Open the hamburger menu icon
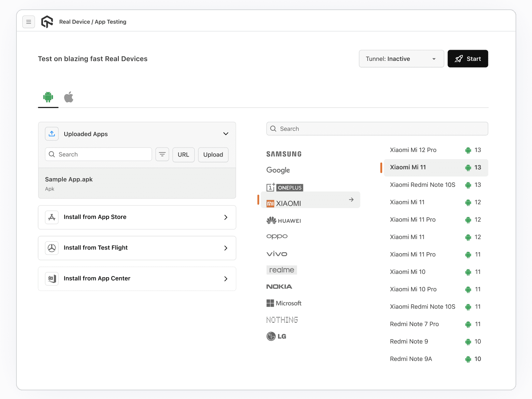The image size is (532, 399). click(x=29, y=22)
